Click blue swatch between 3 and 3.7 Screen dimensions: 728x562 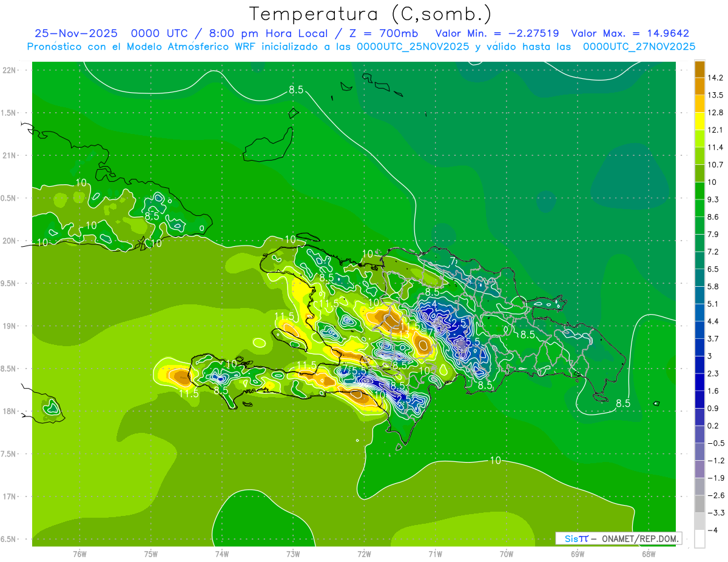(x=699, y=347)
